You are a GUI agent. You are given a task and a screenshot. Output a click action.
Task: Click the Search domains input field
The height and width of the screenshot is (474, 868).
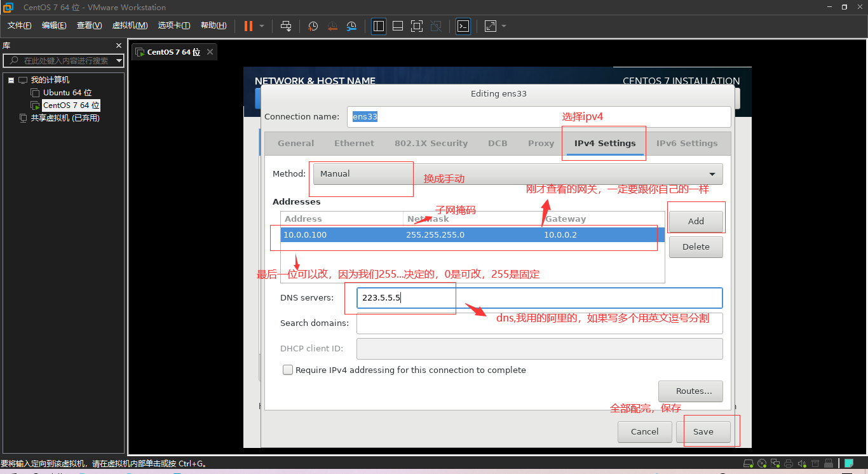(539, 323)
